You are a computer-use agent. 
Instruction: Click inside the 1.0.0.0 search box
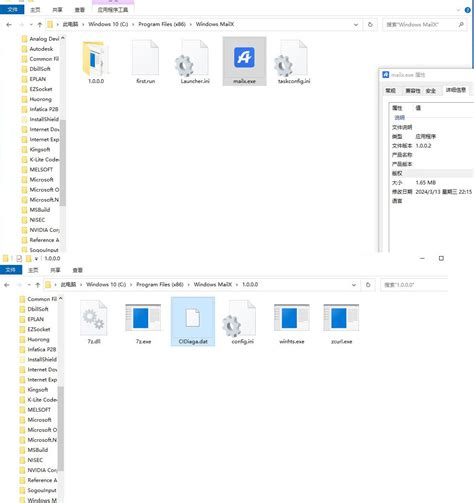pyautogui.click(x=413, y=285)
